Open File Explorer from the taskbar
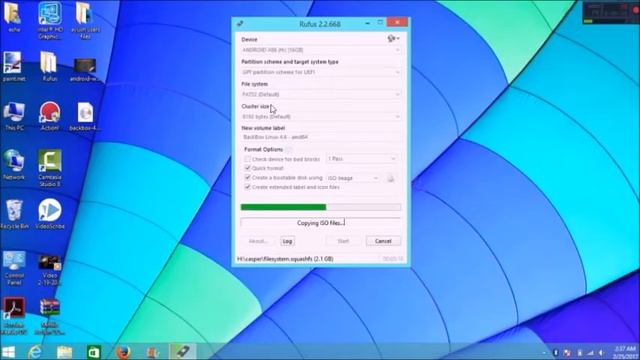This screenshot has height=360, width=640. (x=64, y=351)
